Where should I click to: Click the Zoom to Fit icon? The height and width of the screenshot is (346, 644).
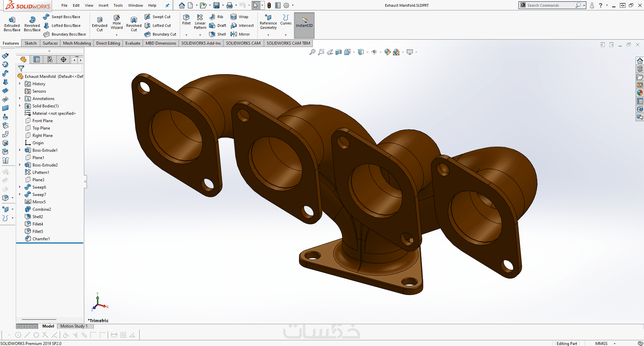click(x=312, y=52)
